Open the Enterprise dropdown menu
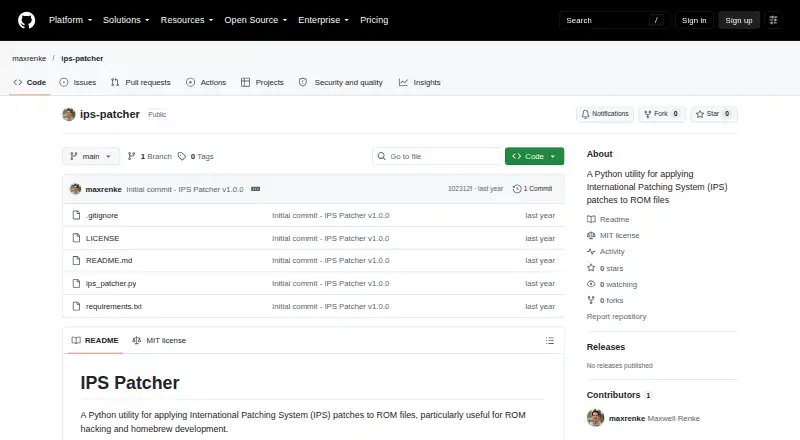 (323, 20)
